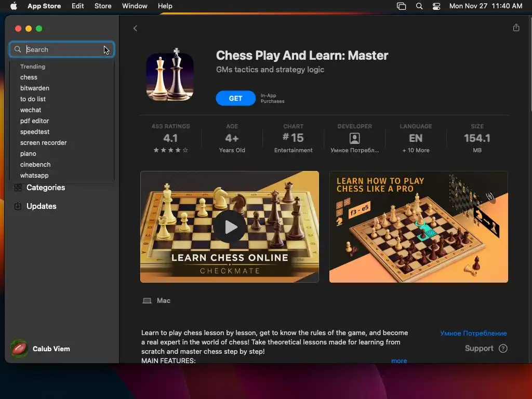Open the Store menu

point(103,6)
